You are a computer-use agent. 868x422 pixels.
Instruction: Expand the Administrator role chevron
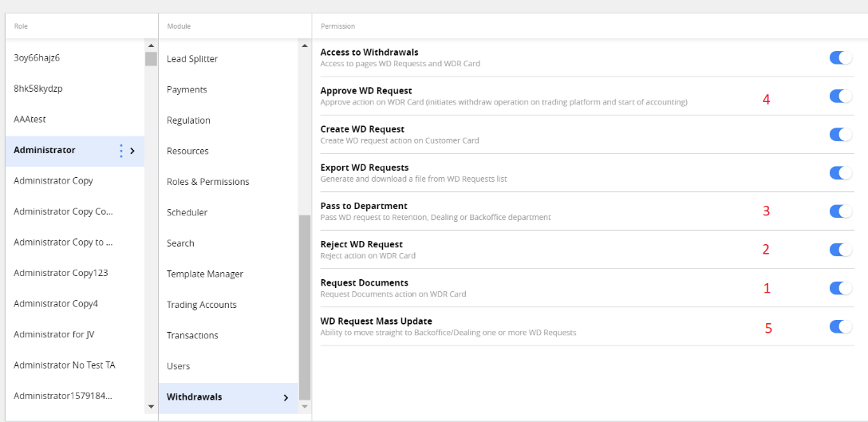pyautogui.click(x=132, y=151)
